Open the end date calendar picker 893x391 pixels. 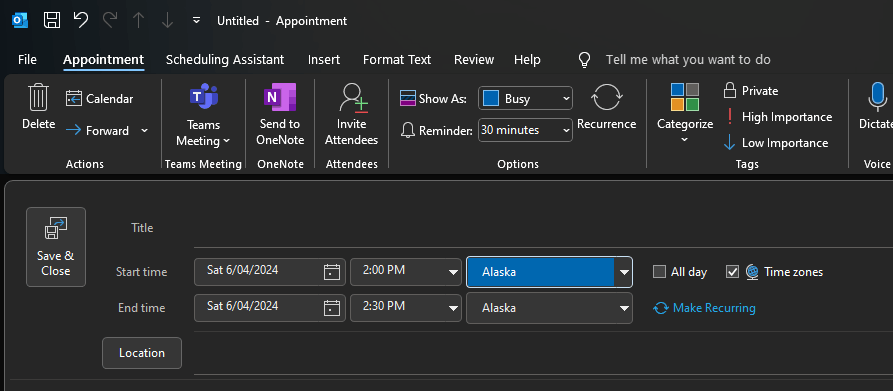332,308
